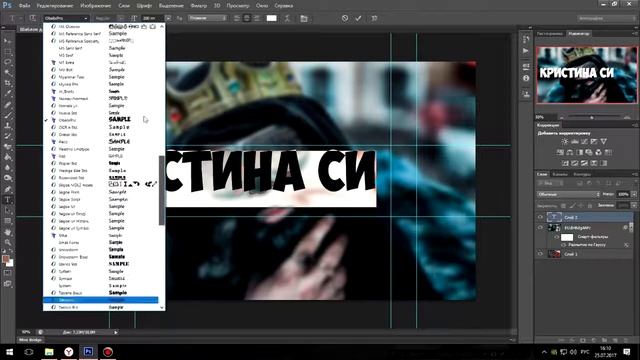This screenshot has height=360, width=640.
Task: Toggle Quick Mask mode
Action: point(8,273)
